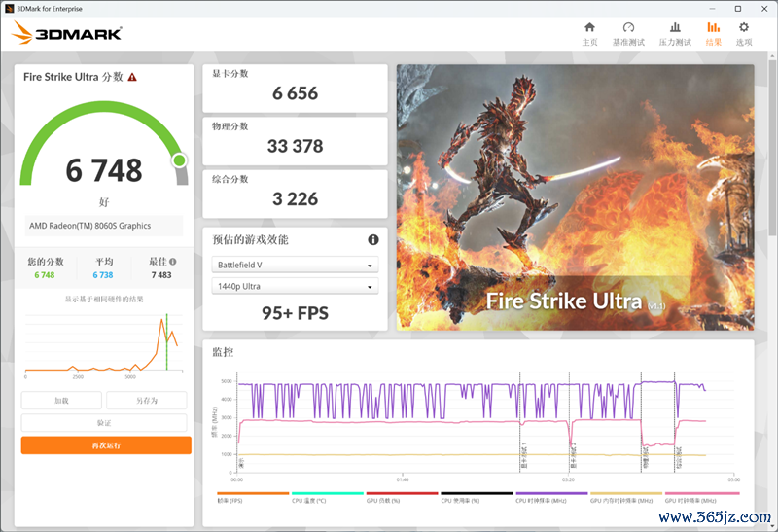Open the 选项 options tab
778x532 pixels.
tap(744, 34)
